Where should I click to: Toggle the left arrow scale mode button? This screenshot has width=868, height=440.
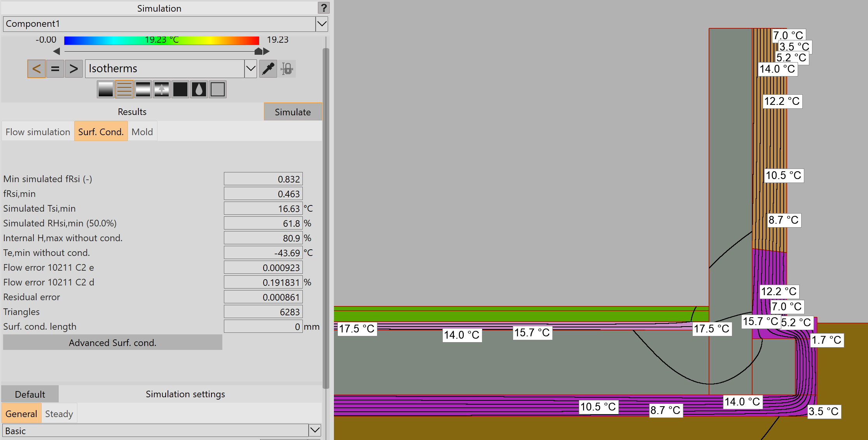(x=36, y=68)
